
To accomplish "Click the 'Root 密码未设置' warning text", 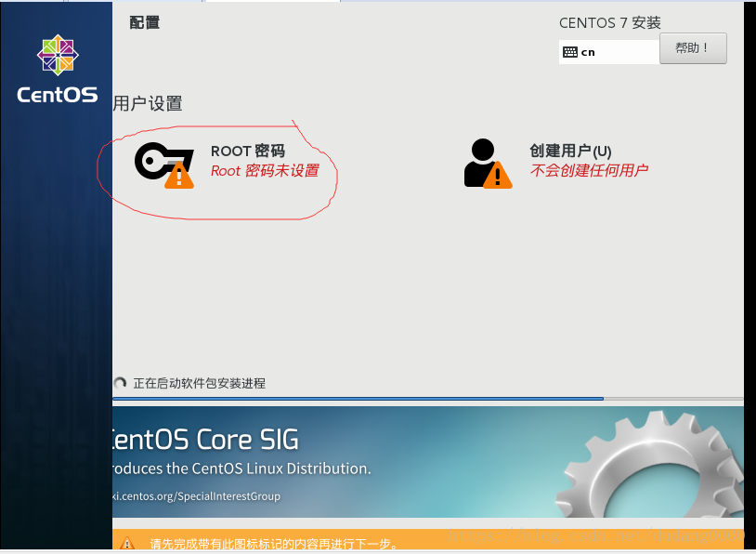I will [265, 170].
